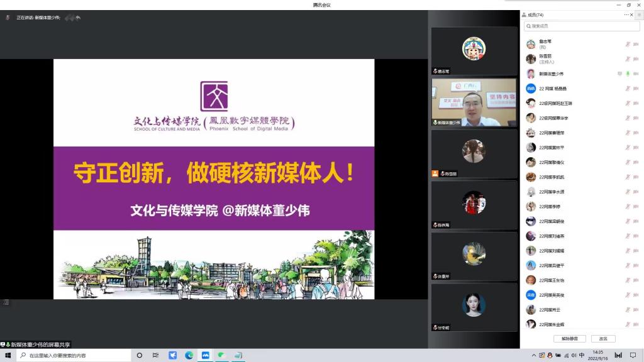Click the members panel menu icon at top-right corner
Screen dimensions: 644x362
pos(640,15)
